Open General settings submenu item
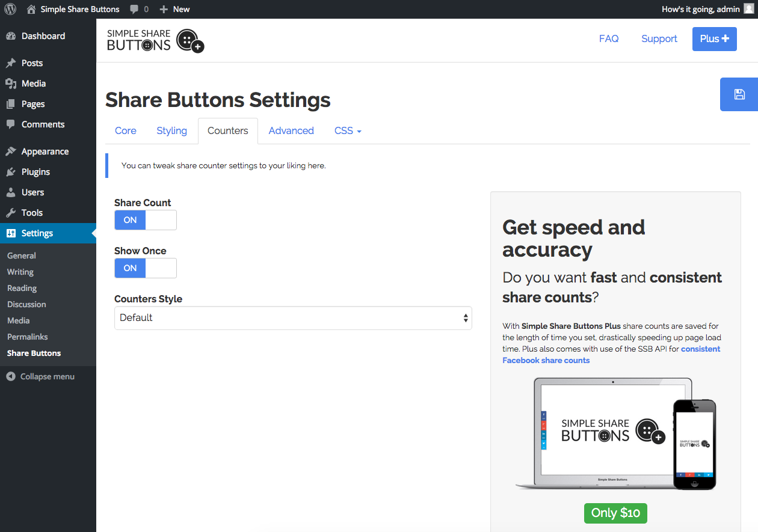758x532 pixels. click(22, 255)
